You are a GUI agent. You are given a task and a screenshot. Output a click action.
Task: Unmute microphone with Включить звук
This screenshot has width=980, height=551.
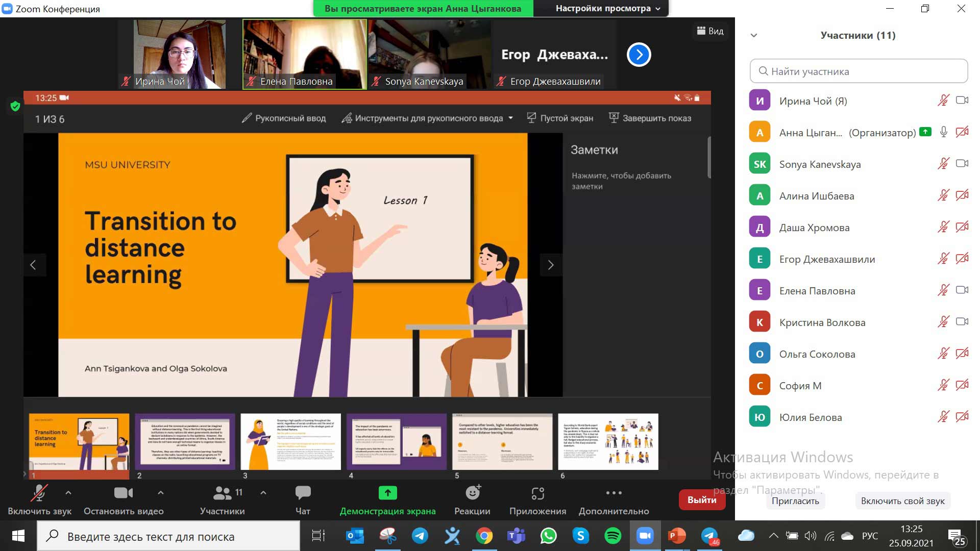tap(39, 493)
